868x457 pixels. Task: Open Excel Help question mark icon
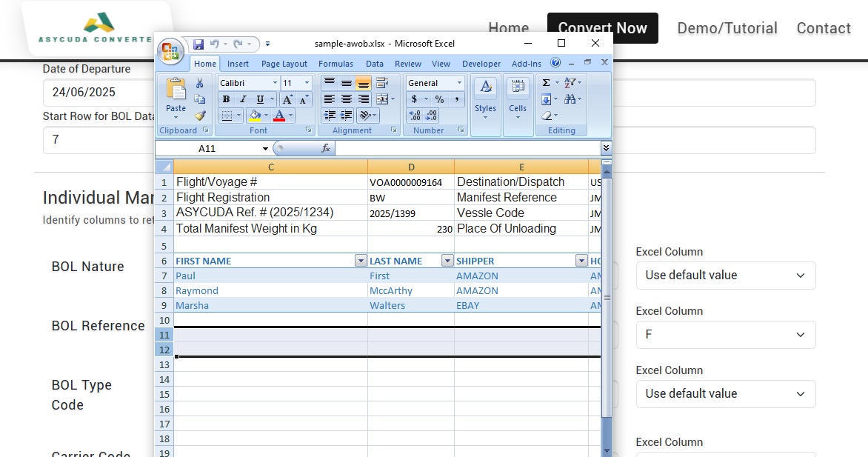555,63
